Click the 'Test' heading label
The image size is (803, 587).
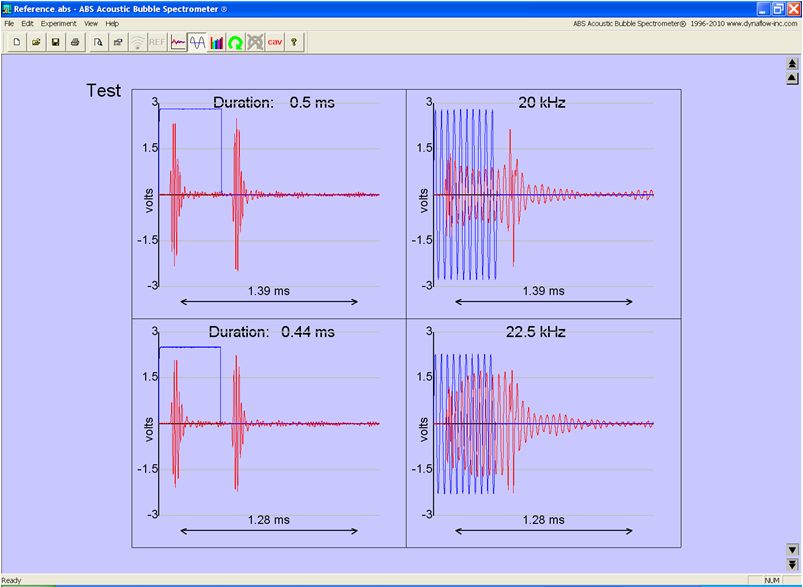pos(103,91)
